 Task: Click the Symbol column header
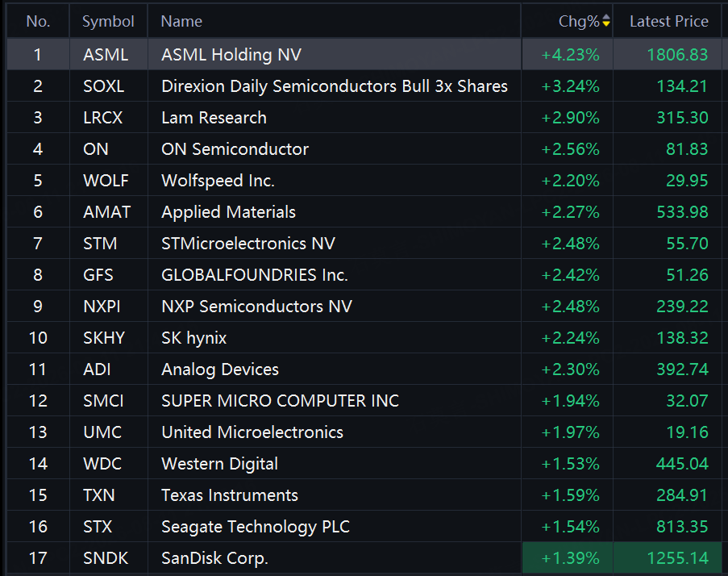click(108, 21)
